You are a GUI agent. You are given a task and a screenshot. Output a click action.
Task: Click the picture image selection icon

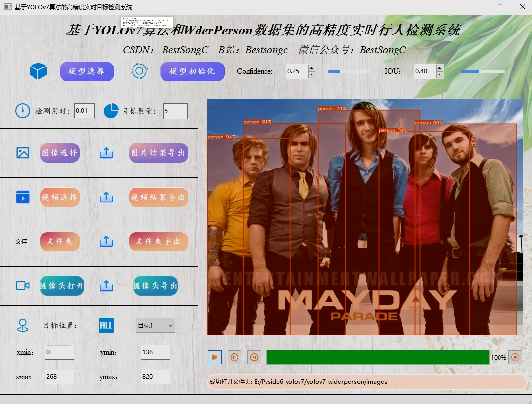[23, 153]
